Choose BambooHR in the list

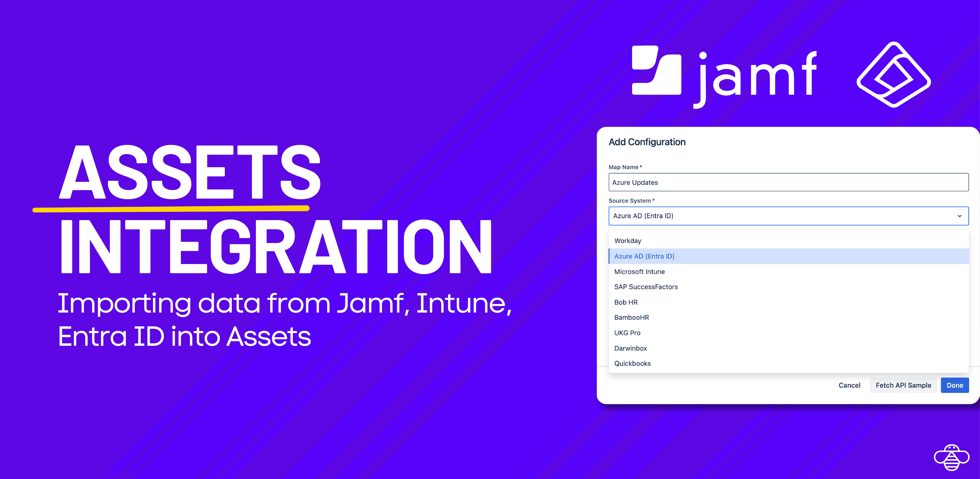[632, 317]
